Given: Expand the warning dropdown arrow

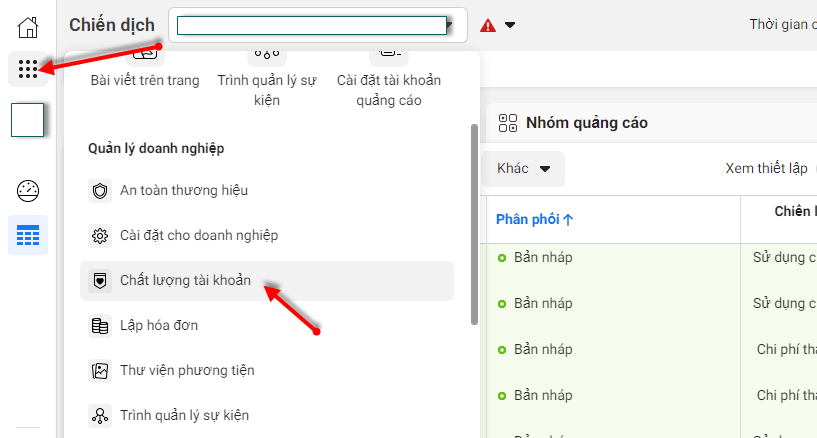Looking at the screenshot, I should tap(510, 25).
